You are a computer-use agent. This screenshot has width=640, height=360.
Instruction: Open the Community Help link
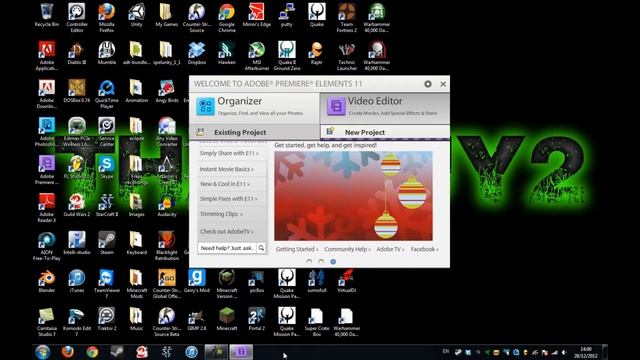(347, 249)
